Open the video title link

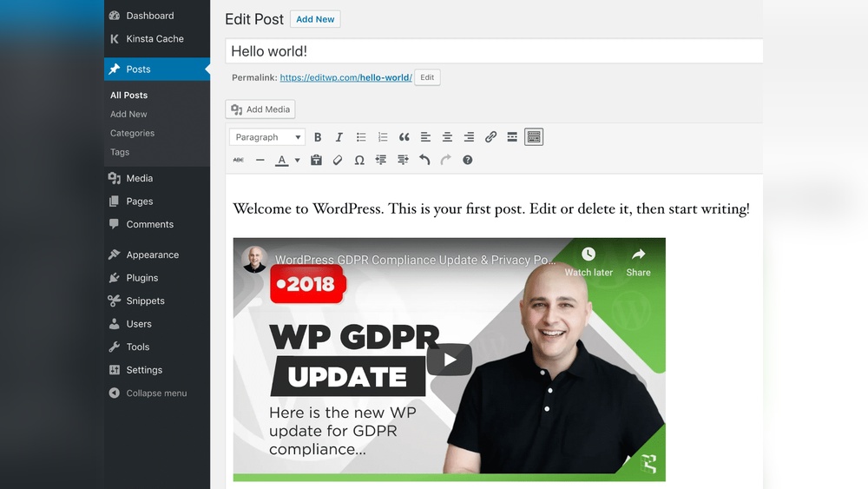(x=415, y=260)
